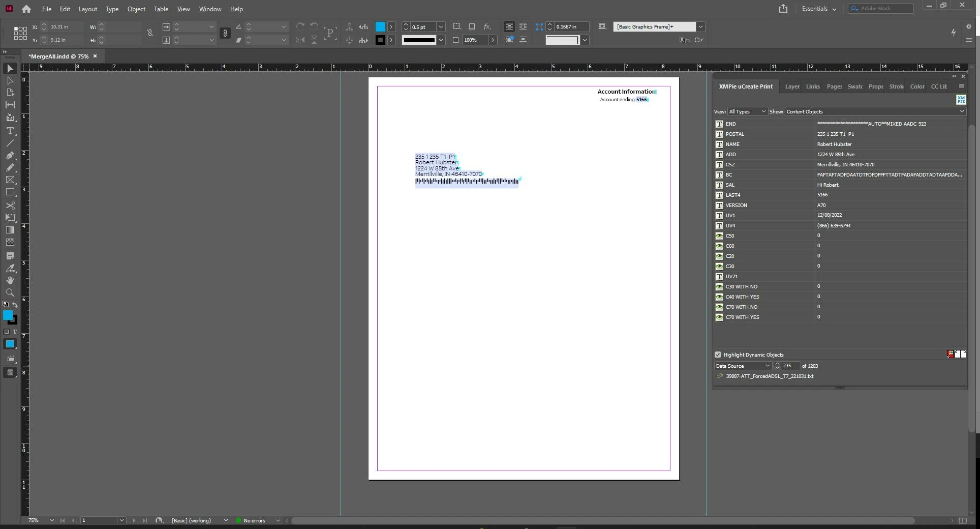Open the effects fx button
Viewport: 980px width, 529px height.
pos(487,26)
